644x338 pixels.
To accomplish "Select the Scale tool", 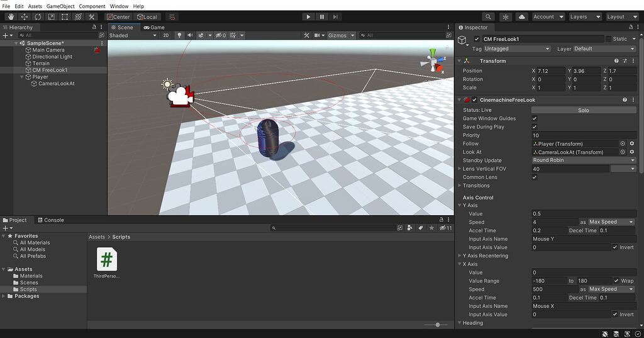I will tap(51, 17).
